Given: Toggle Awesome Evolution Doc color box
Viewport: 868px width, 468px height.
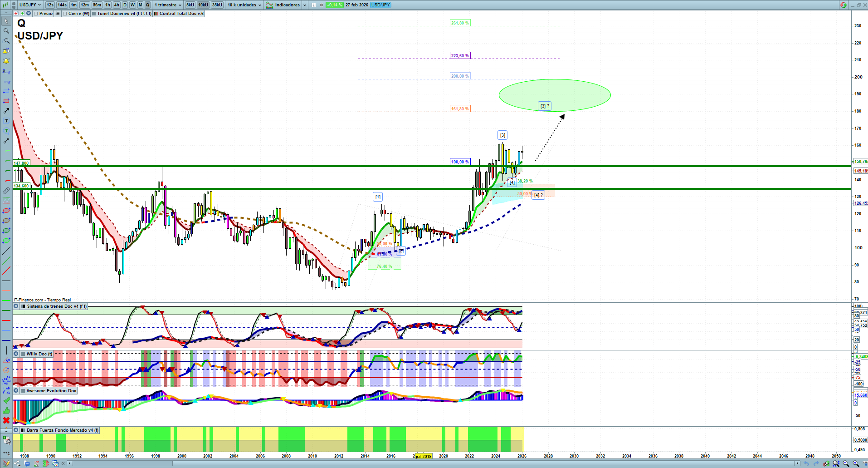Looking at the screenshot, I should click(x=23, y=391).
